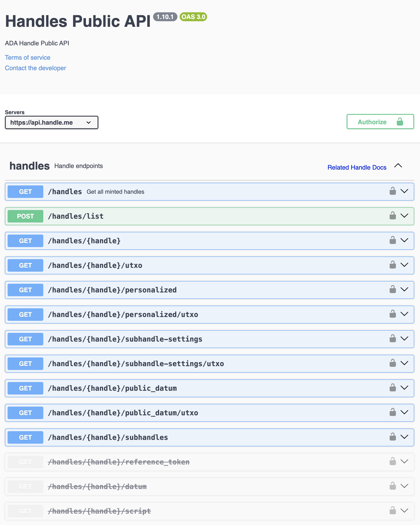Click the /handles endpoint path text
420x525 pixels.
[x=65, y=192]
